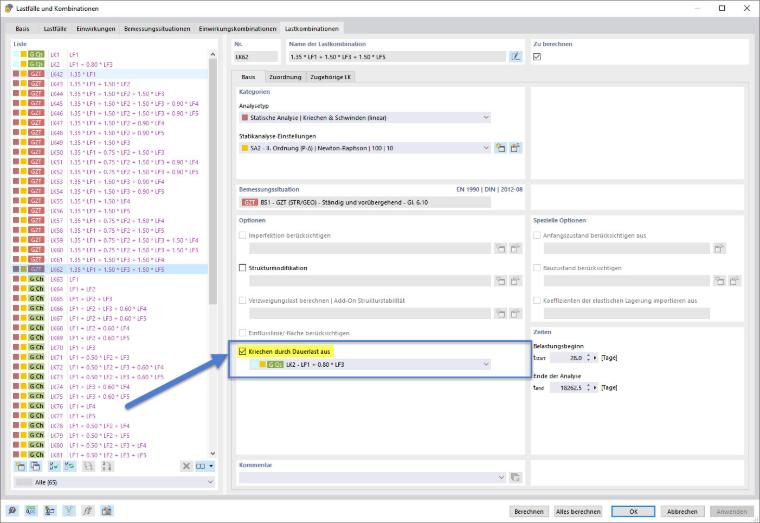This screenshot has height=523, width=760.
Task: Click the Alles berechnen button
Action: 578,511
